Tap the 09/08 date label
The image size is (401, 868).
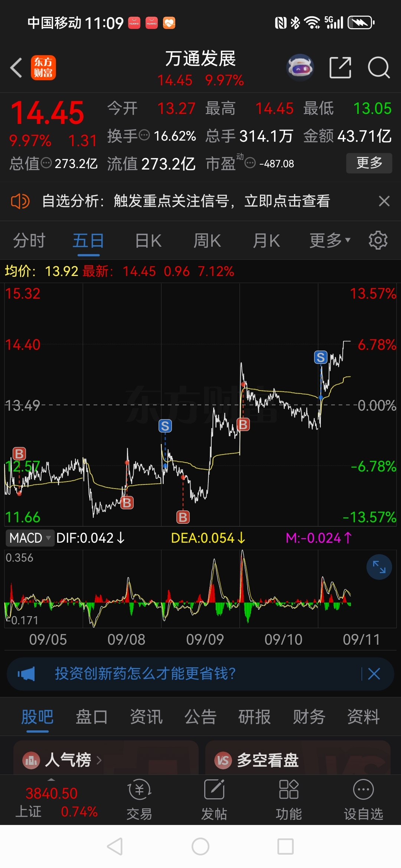tap(126, 640)
